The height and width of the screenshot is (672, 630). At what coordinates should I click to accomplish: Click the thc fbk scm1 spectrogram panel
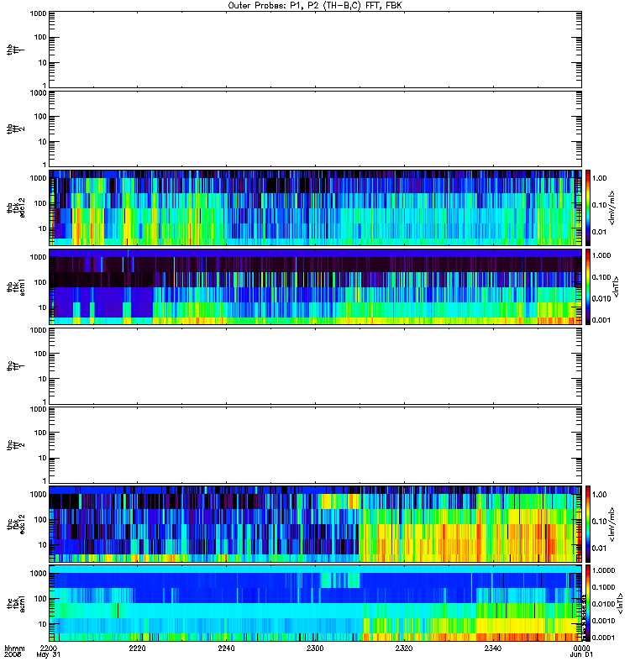pos(315,603)
